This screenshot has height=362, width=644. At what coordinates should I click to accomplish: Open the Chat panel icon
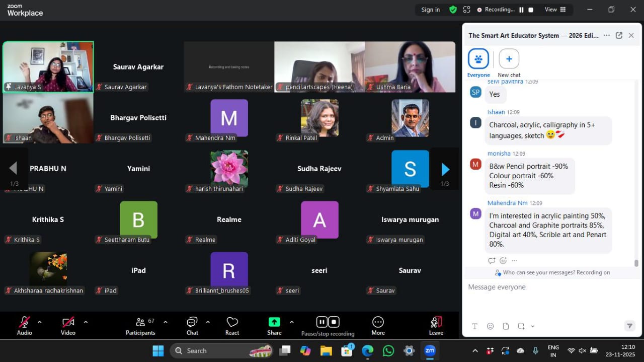click(x=192, y=322)
